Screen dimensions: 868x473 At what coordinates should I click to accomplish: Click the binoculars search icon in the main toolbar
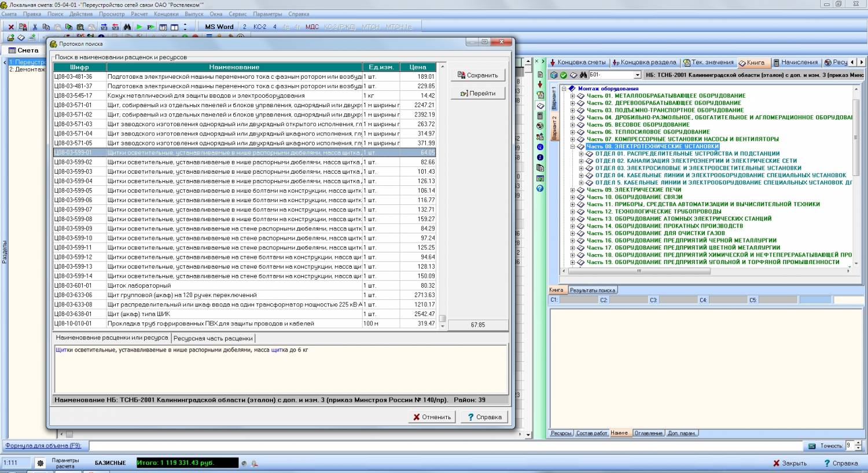tap(127, 27)
